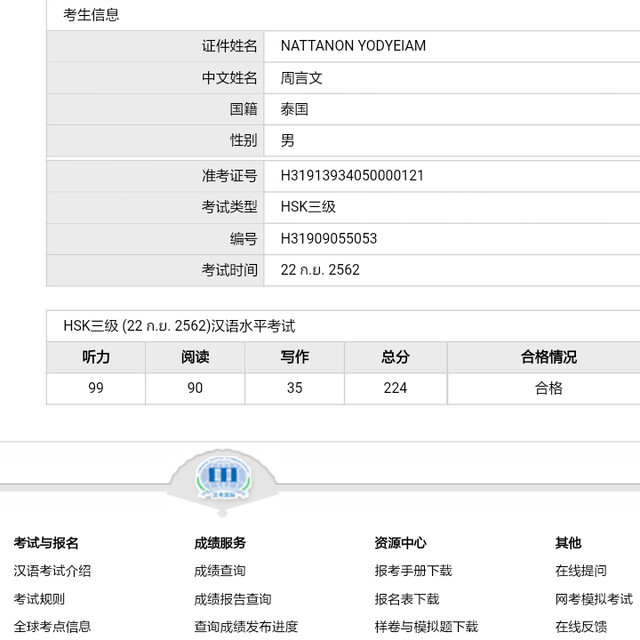
Task: Click the 听力 column header
Action: pos(96,357)
